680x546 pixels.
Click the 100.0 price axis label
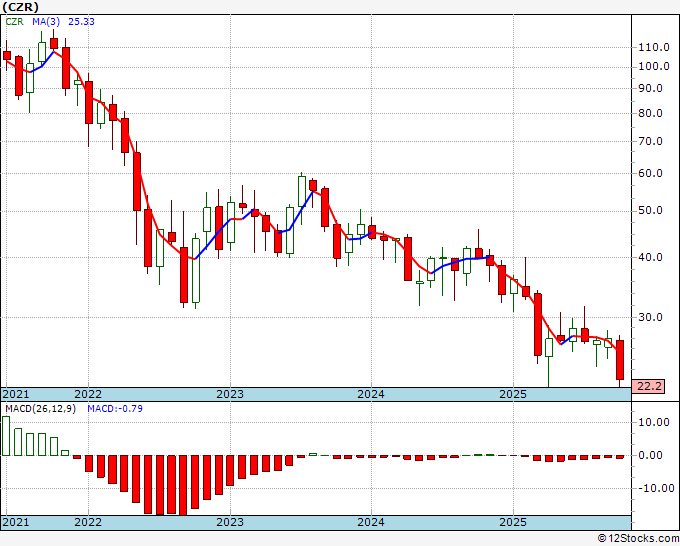coord(654,67)
